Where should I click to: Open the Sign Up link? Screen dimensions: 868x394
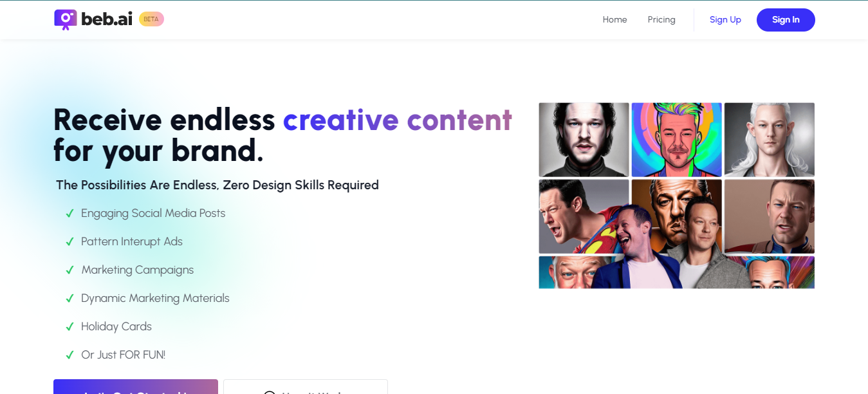(x=725, y=20)
